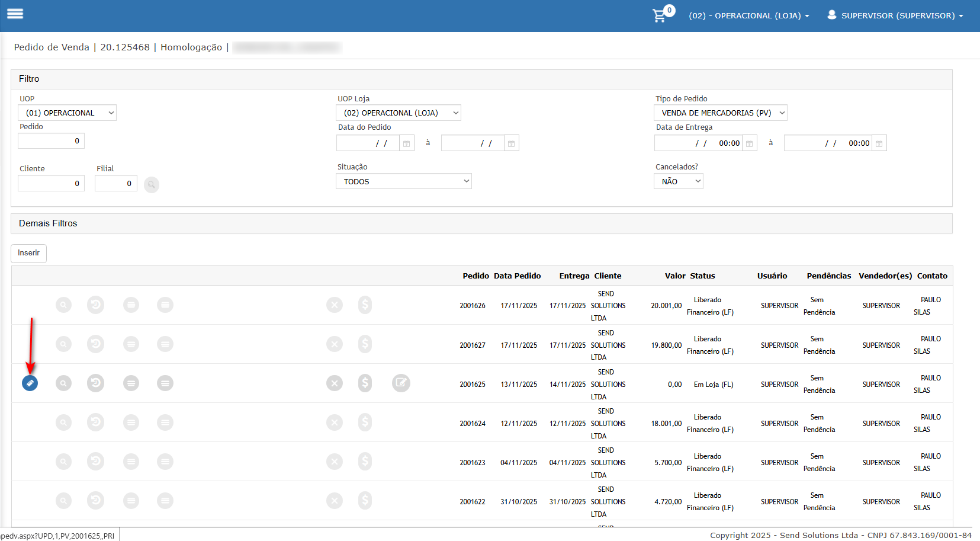
Task: Click the blue edit pencil for order 2001625
Action: coord(30,383)
